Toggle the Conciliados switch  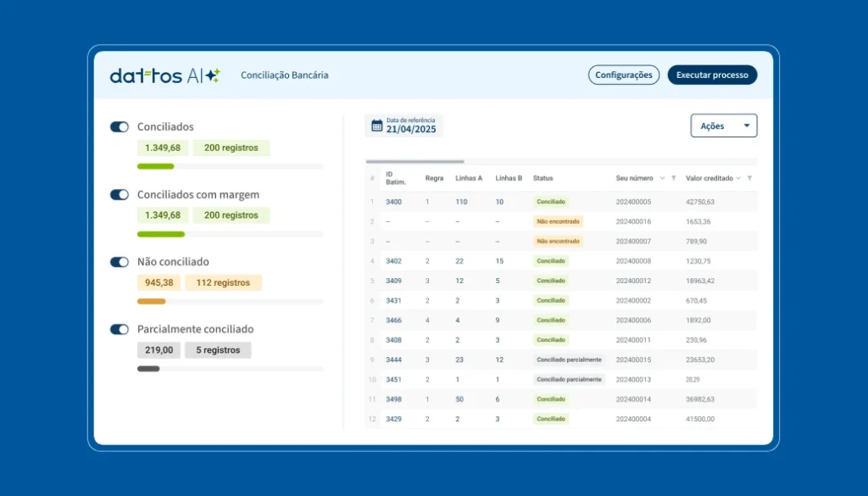(120, 126)
